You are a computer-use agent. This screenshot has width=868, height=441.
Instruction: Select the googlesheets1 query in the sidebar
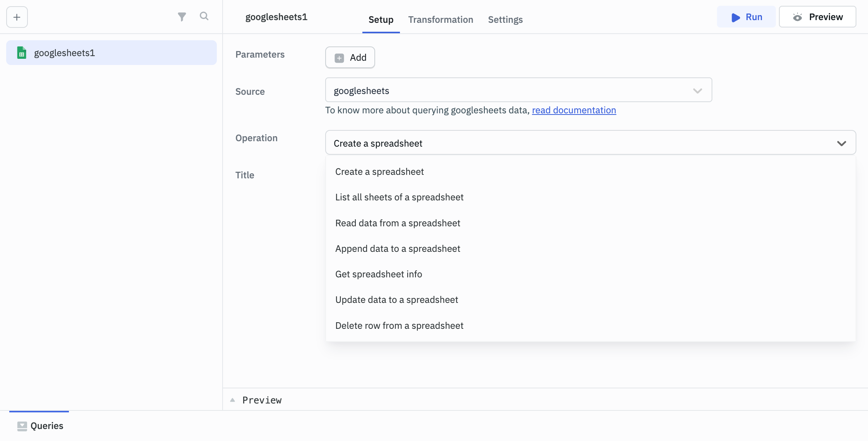(x=64, y=53)
